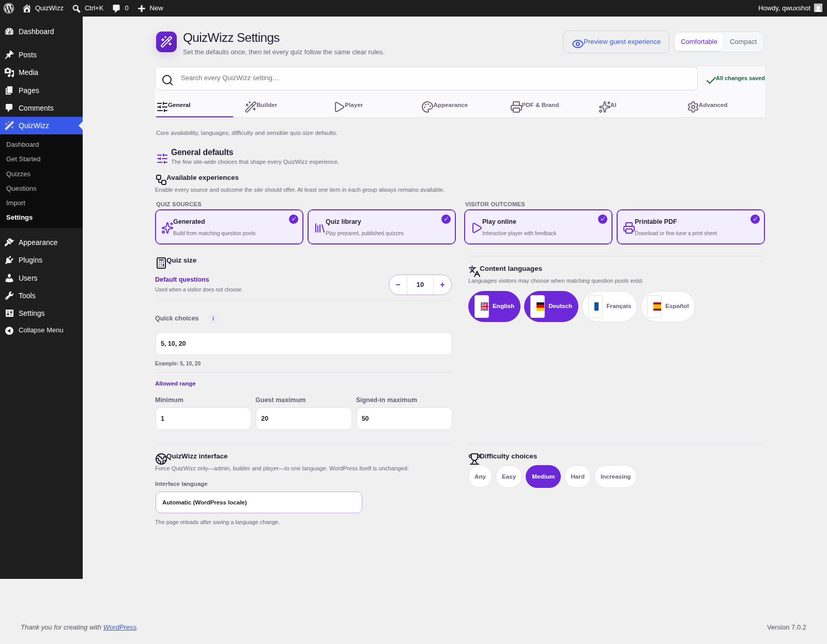
Task: Collapse the admin menu
Action: [x=41, y=330]
